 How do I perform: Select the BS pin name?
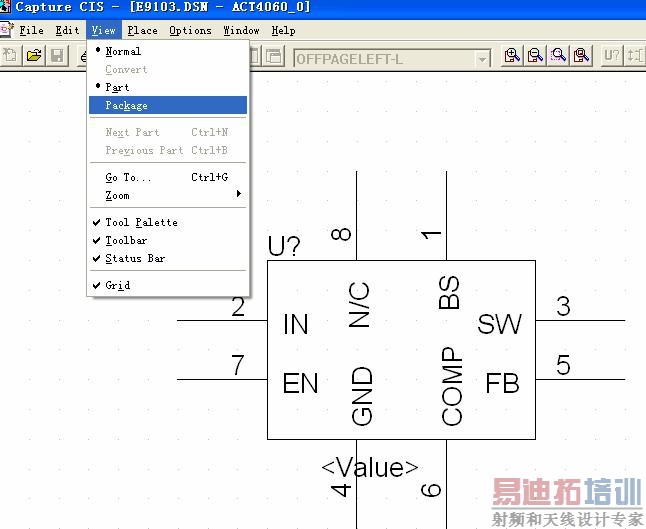tap(449, 292)
